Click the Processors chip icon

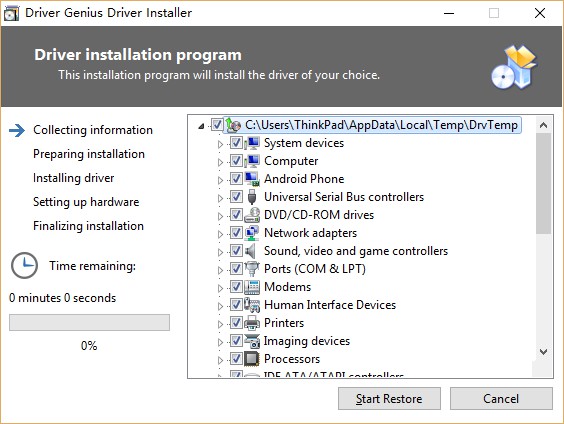pyautogui.click(x=251, y=359)
